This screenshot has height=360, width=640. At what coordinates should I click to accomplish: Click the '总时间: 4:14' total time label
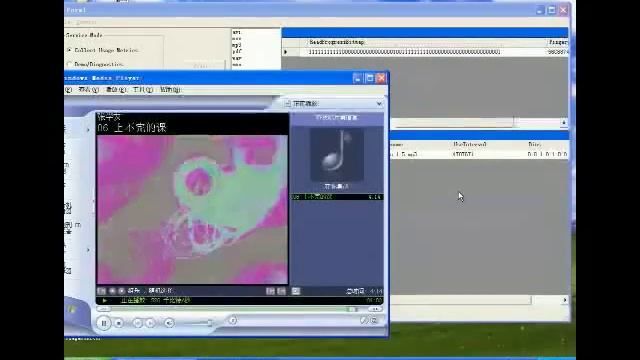pyautogui.click(x=364, y=291)
